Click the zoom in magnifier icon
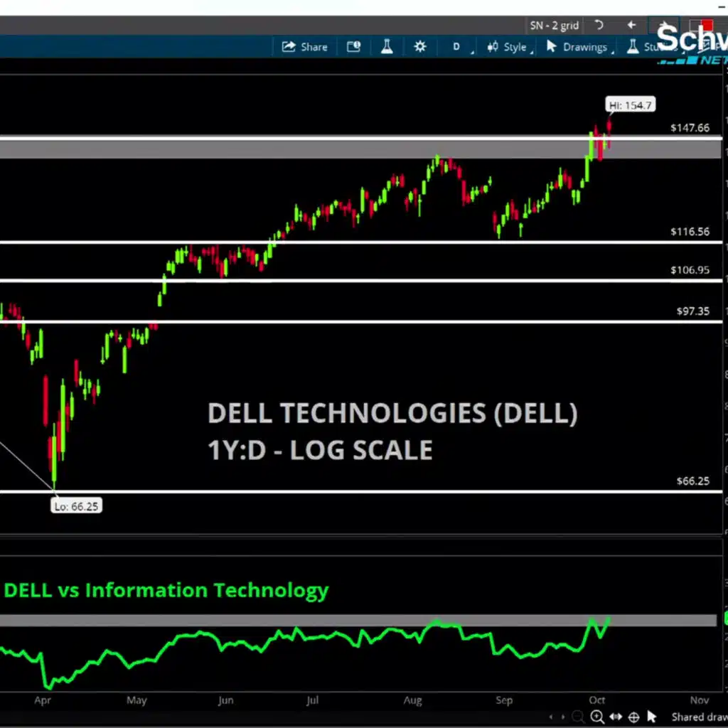 (x=598, y=717)
